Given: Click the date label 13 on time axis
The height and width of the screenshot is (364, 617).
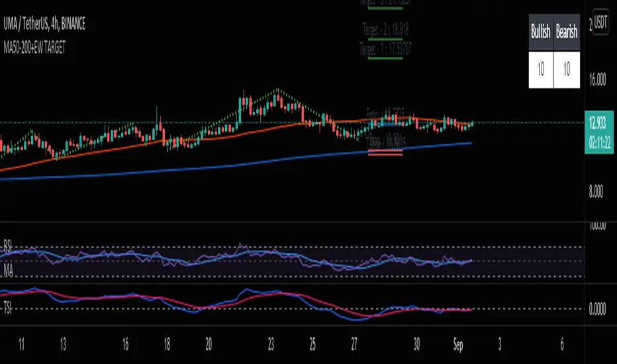Looking at the screenshot, I should tap(63, 345).
